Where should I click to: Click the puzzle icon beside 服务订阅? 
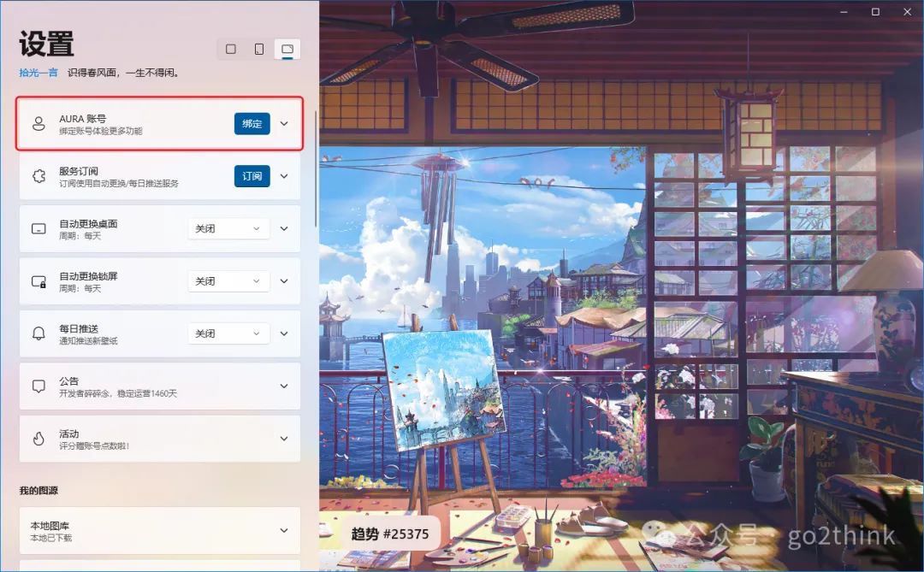click(38, 176)
